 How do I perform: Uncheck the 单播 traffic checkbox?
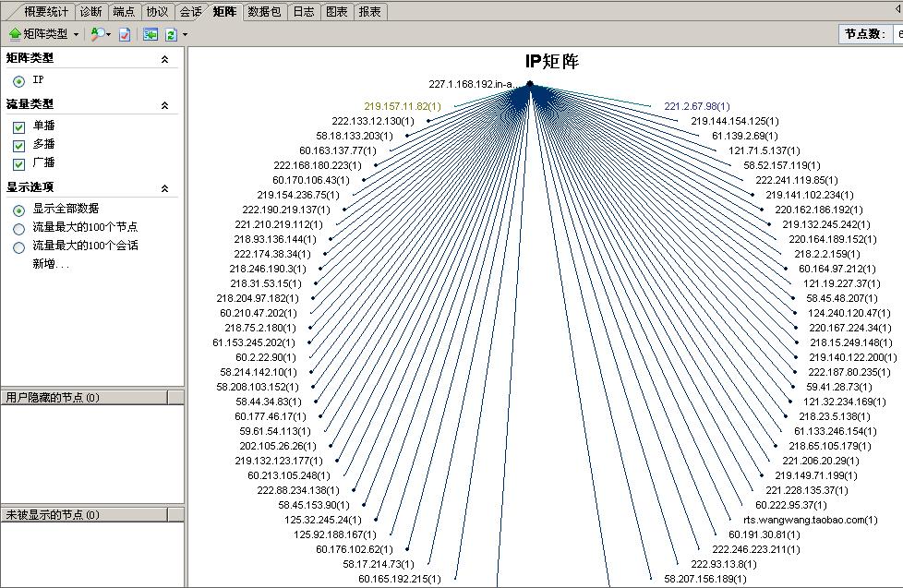(x=18, y=126)
